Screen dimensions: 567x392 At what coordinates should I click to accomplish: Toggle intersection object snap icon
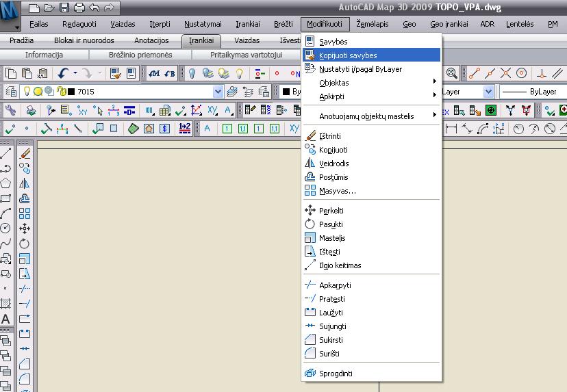[x=505, y=73]
